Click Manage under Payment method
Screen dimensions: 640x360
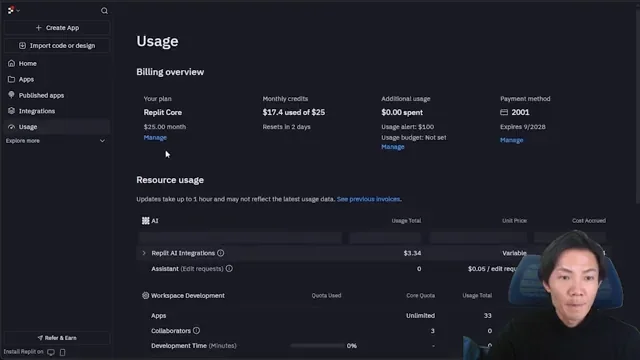[x=511, y=140]
